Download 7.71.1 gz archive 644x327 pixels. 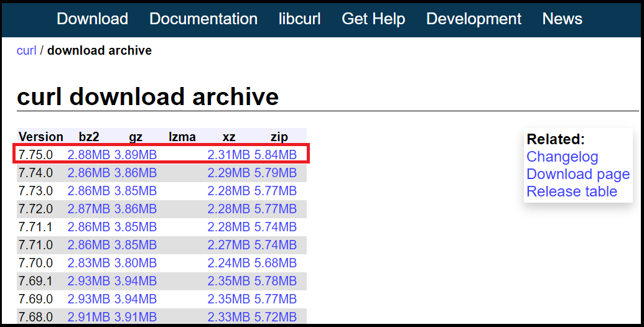(x=136, y=227)
